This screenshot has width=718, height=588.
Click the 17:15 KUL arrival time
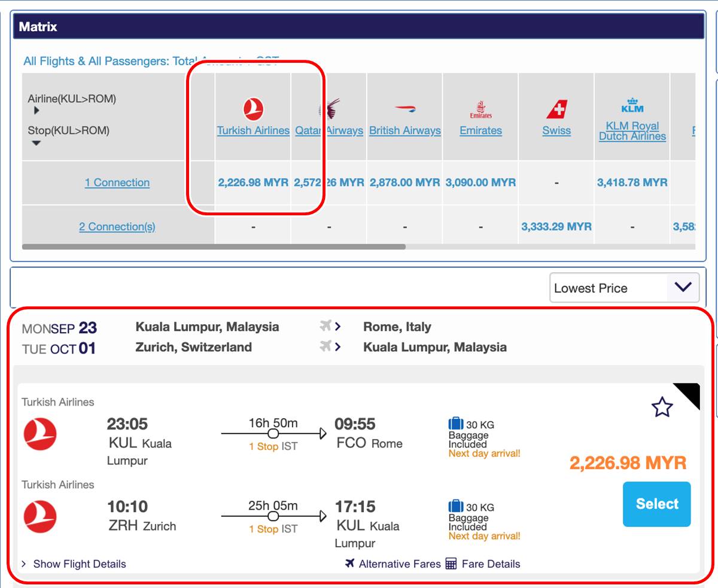coord(355,507)
